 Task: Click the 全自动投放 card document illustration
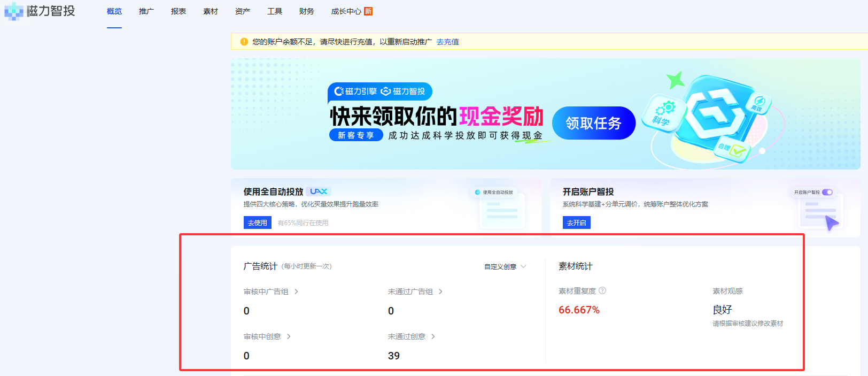pos(502,211)
